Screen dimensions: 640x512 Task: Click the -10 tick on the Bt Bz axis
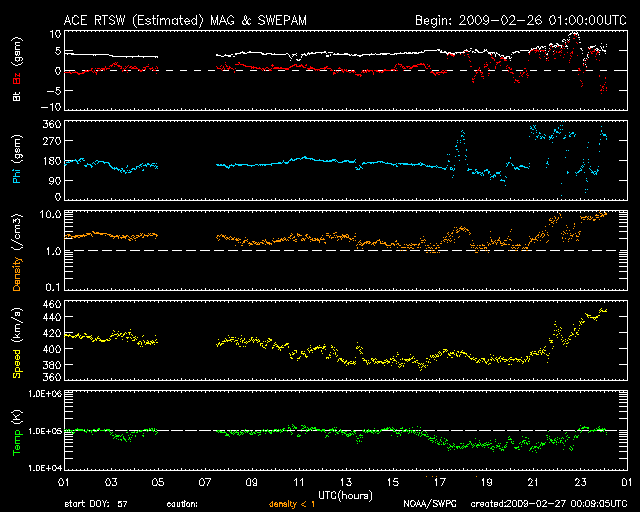click(51, 107)
